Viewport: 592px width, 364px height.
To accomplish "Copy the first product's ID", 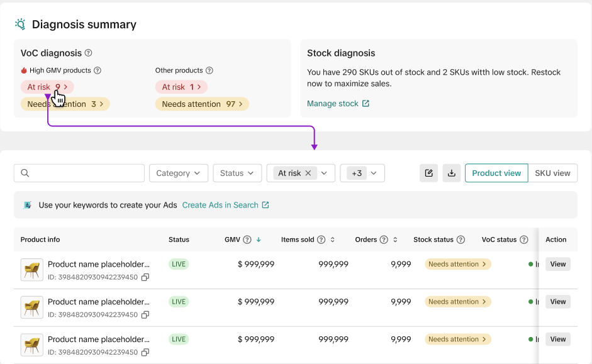I will [145, 277].
